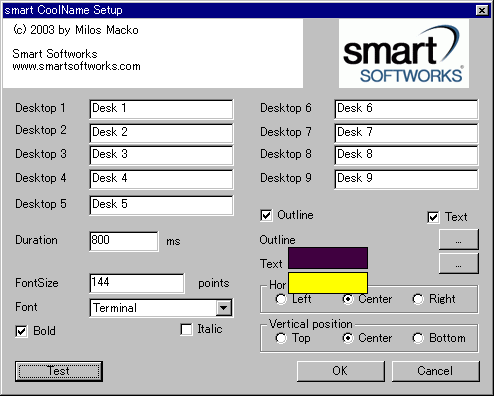This screenshot has height=396, width=494.
Task: Click the Desktop 3 name field
Action: coord(161,155)
